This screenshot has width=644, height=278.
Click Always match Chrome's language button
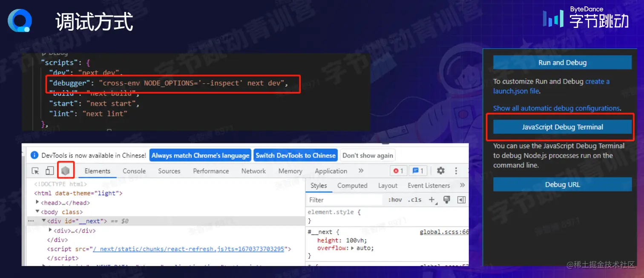200,155
